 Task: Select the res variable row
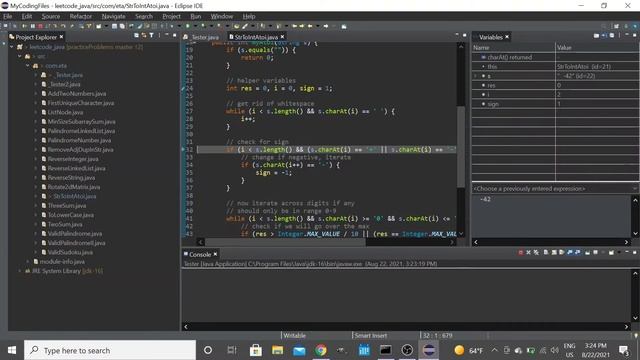coord(556,85)
